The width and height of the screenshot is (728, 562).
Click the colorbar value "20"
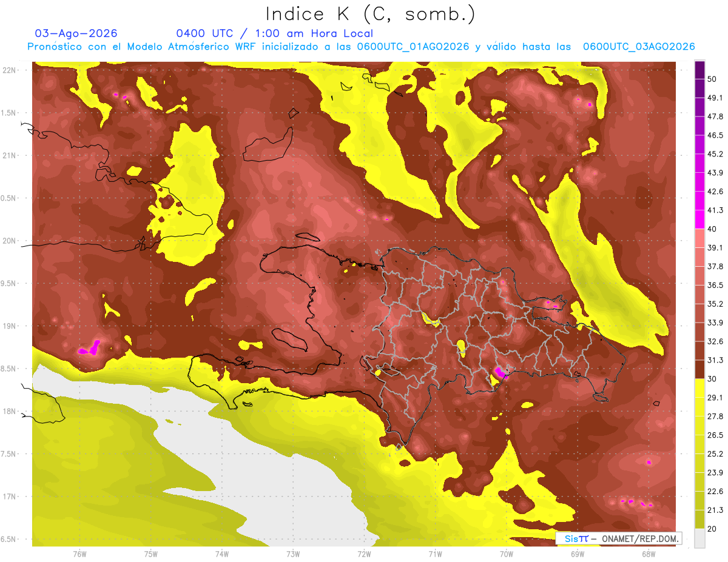click(x=712, y=529)
